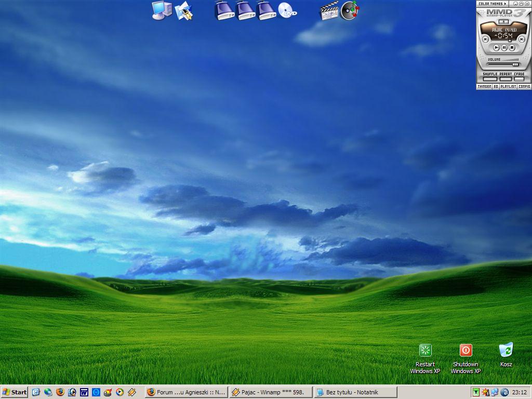Expand Color Themes menu in Winamp
The width and height of the screenshot is (532, 399).
491,4
